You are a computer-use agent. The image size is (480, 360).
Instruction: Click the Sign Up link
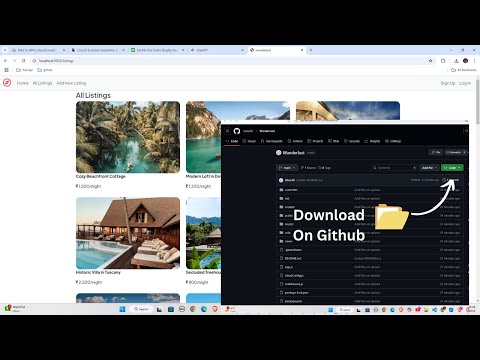[448, 83]
